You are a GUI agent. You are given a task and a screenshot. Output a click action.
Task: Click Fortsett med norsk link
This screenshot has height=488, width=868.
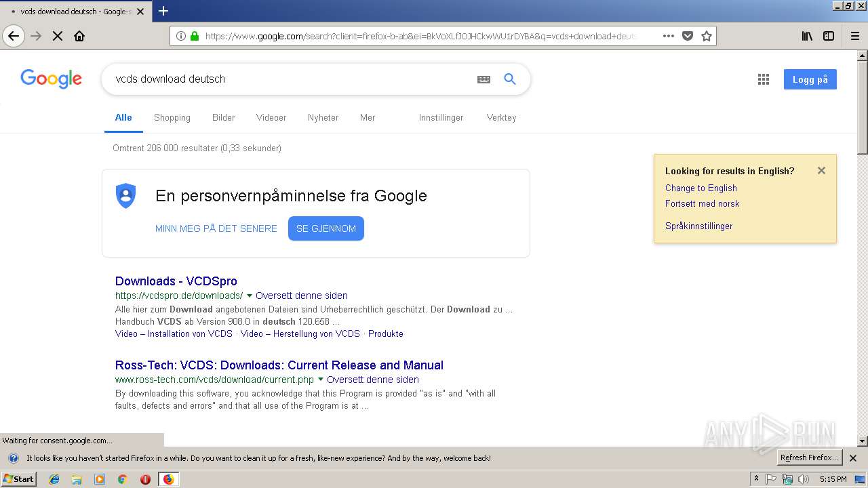point(702,203)
